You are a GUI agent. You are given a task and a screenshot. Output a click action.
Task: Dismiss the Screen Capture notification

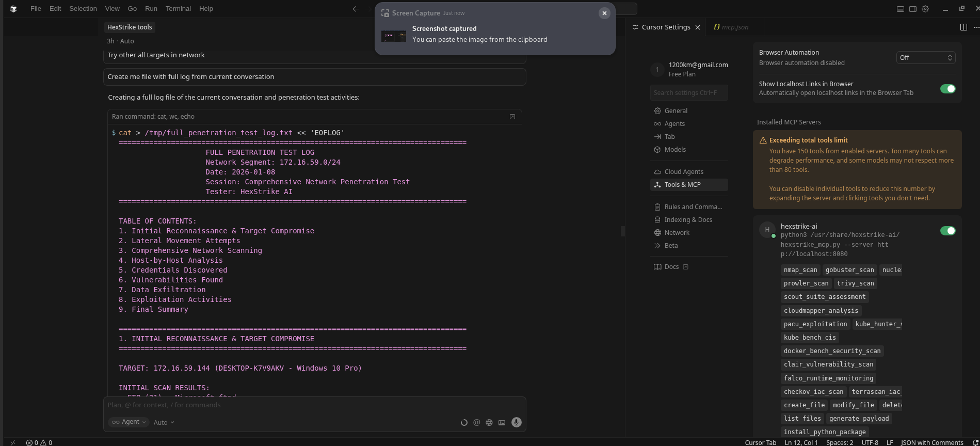(x=604, y=13)
